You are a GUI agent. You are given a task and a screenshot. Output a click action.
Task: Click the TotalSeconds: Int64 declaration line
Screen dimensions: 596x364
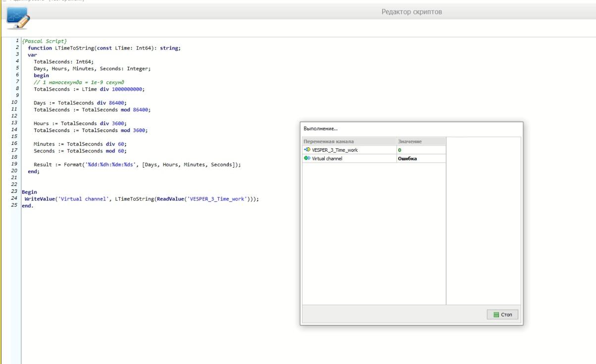[x=64, y=62]
